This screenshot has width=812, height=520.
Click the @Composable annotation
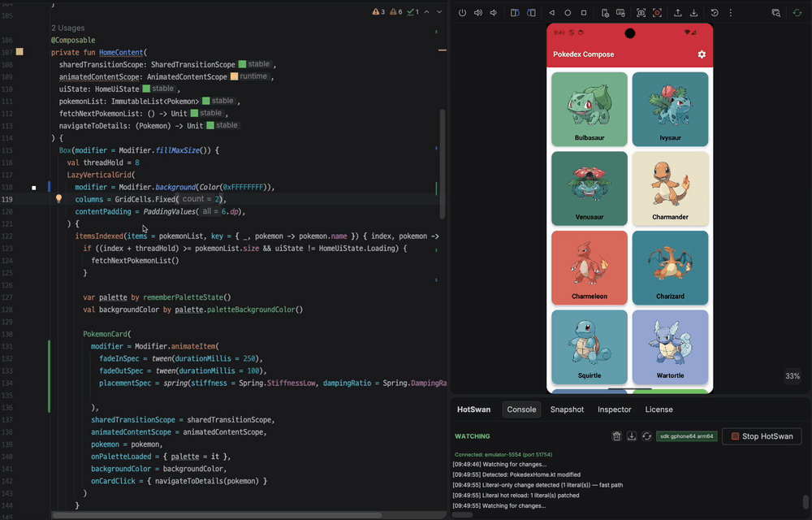[73, 40]
